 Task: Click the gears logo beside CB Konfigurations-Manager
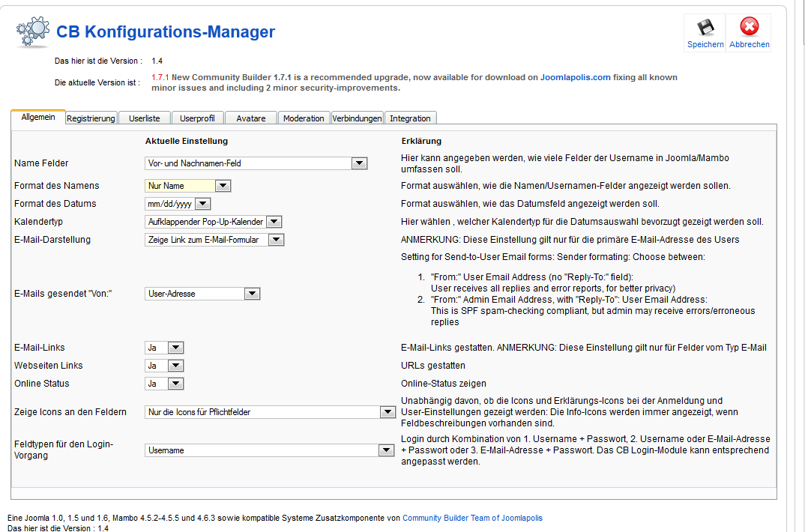click(x=33, y=31)
